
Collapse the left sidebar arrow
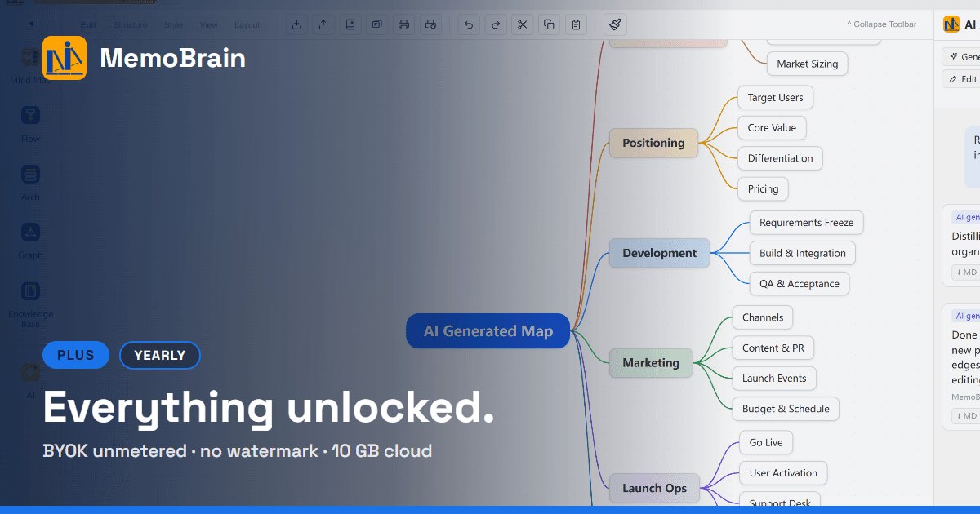[30, 24]
